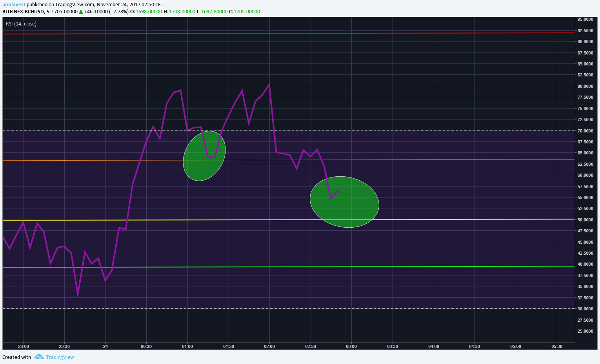Screen dimensions: 600x364
Task: Click the 55.0000 scale label
Action: 585,197
